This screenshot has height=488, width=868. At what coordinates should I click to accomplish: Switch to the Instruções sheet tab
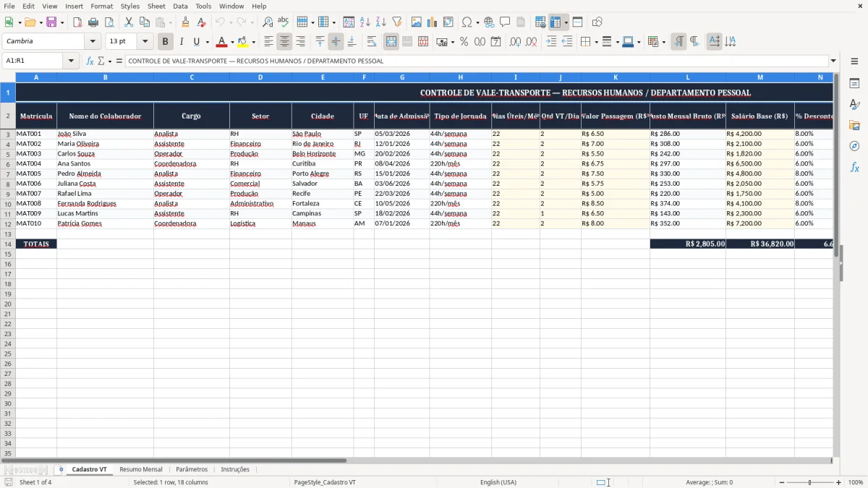pyautogui.click(x=235, y=469)
